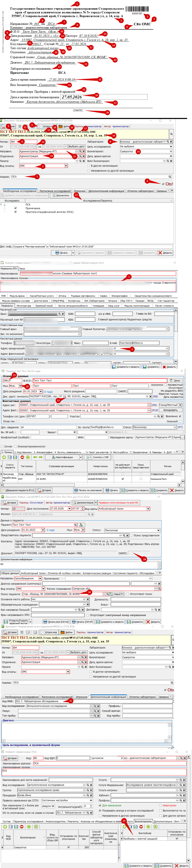Click Проверка госпитализации по всем МО
The image size is (192, 868).
118,503
